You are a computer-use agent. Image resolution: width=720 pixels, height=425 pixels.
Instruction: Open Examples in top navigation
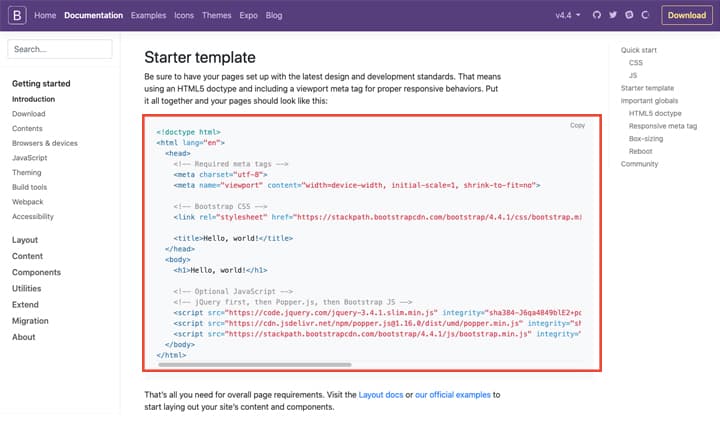[x=148, y=15]
